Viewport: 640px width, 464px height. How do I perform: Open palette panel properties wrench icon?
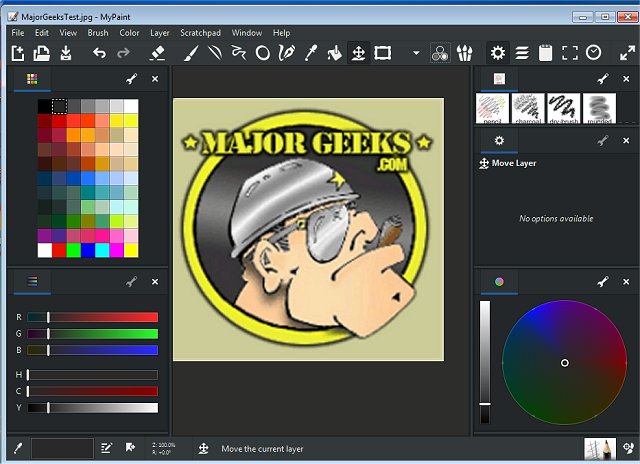(x=131, y=79)
